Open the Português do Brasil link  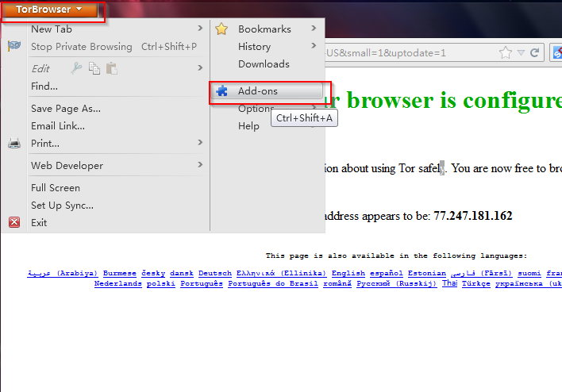click(x=273, y=283)
